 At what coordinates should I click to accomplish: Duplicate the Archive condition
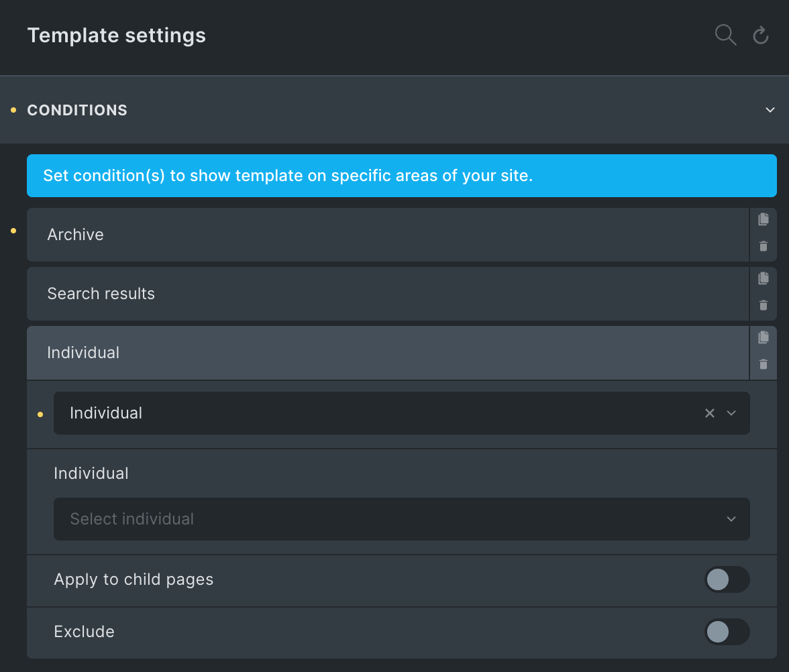pyautogui.click(x=764, y=219)
